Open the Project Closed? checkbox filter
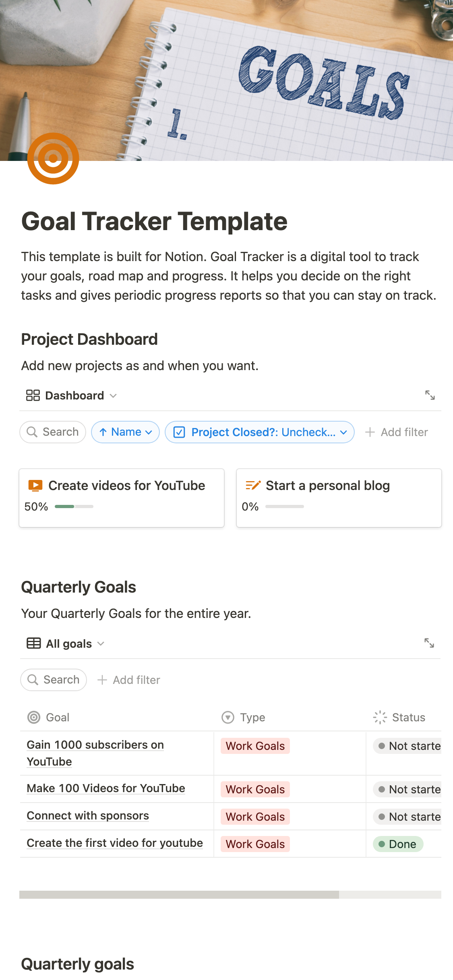Image resolution: width=453 pixels, height=980 pixels. 260,432
